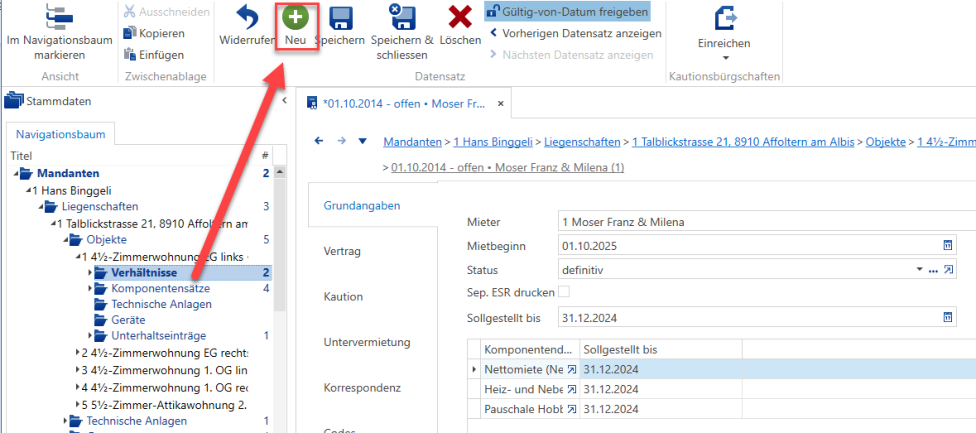
Task: Delete record with Löschen icon
Action: tap(460, 17)
